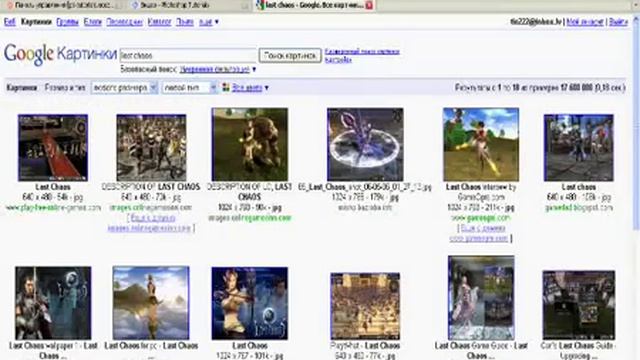Click the vertical page scrollbar
Screen dimensions: 640x360
[636, 122]
